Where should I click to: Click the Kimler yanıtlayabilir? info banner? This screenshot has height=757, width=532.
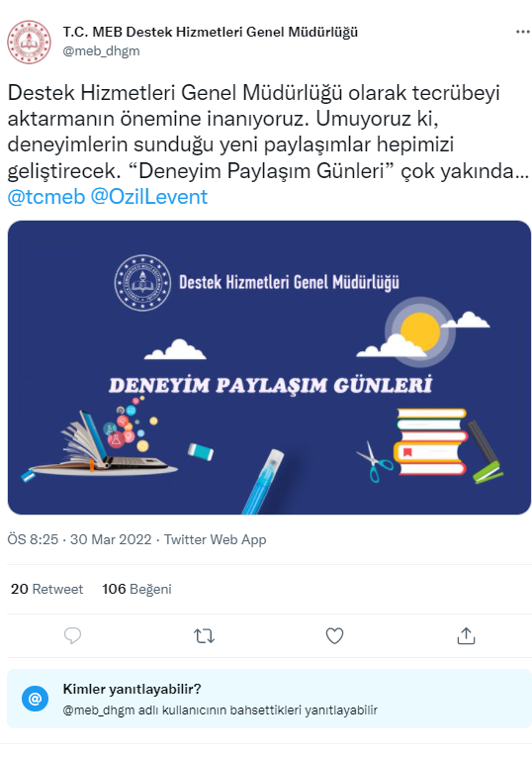(269, 699)
